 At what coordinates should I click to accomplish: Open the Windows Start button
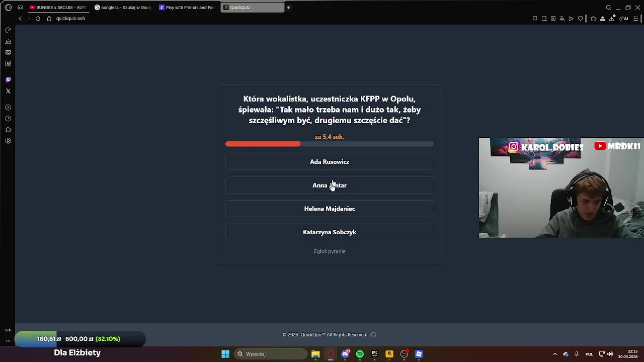[225, 354]
